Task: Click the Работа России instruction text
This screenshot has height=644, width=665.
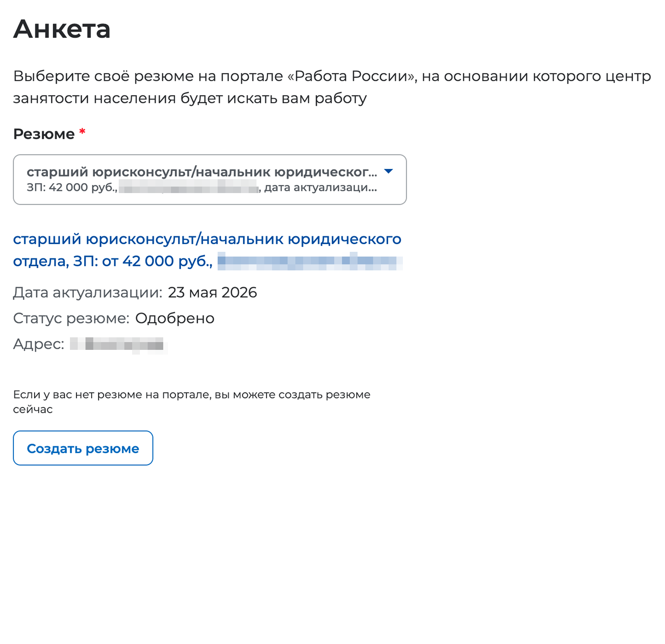Action: pyautogui.click(x=332, y=87)
